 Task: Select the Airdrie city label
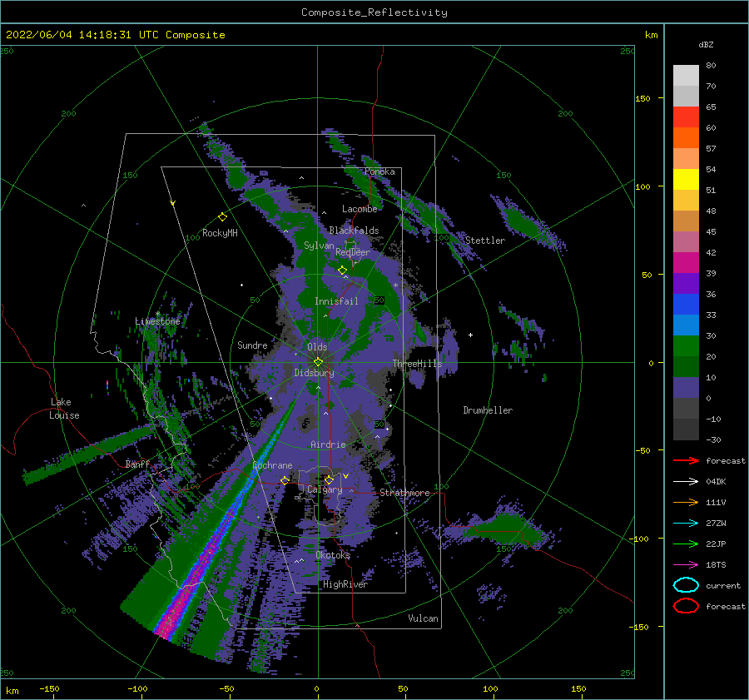pos(328,444)
